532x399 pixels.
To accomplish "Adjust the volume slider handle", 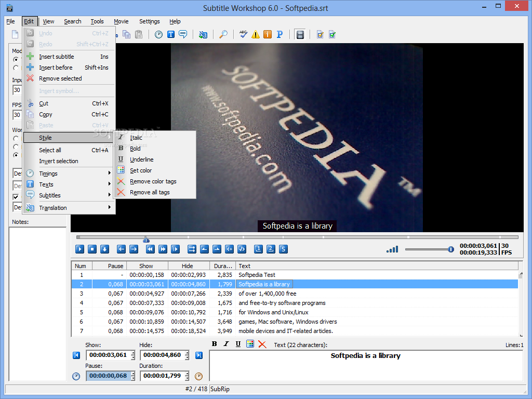I will coord(450,249).
